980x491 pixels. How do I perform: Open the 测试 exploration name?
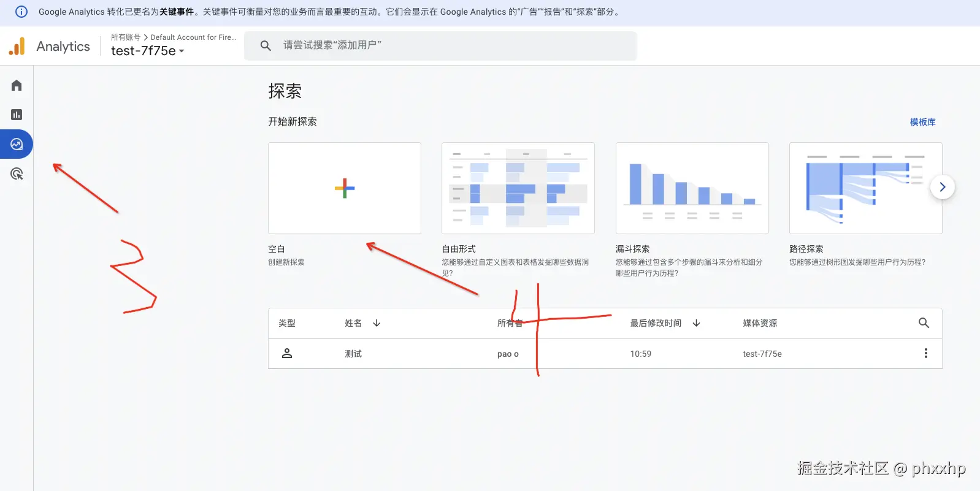coord(353,354)
